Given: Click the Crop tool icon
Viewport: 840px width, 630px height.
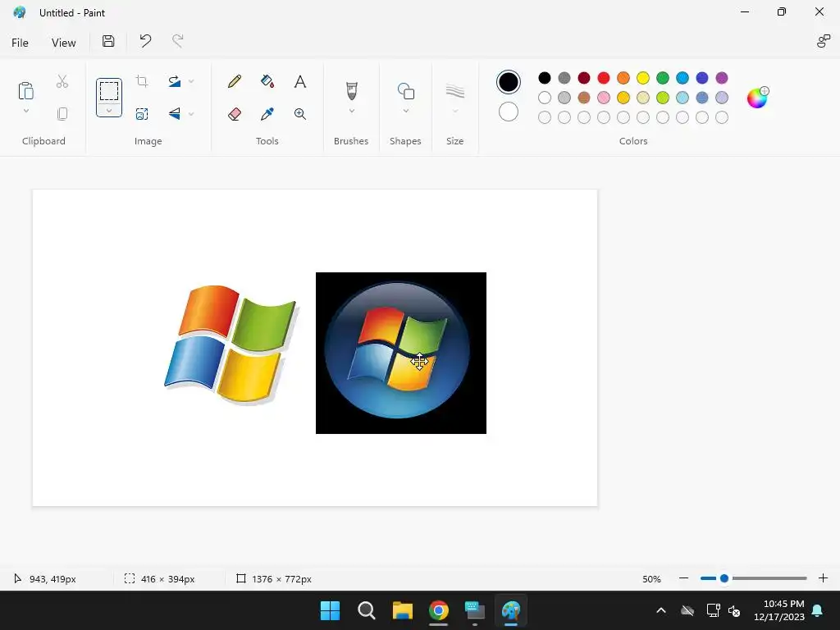Looking at the screenshot, I should pos(142,81).
